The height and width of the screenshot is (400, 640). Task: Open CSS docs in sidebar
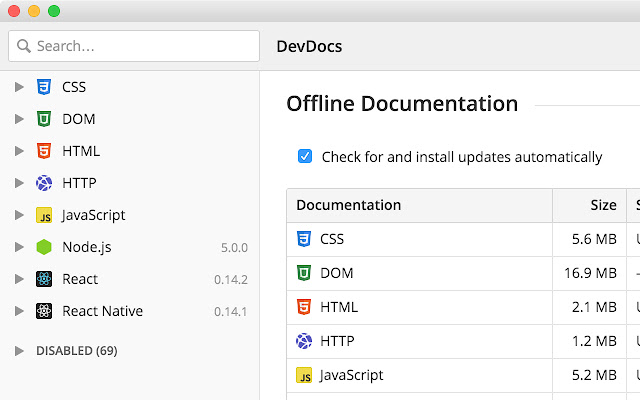(x=74, y=87)
